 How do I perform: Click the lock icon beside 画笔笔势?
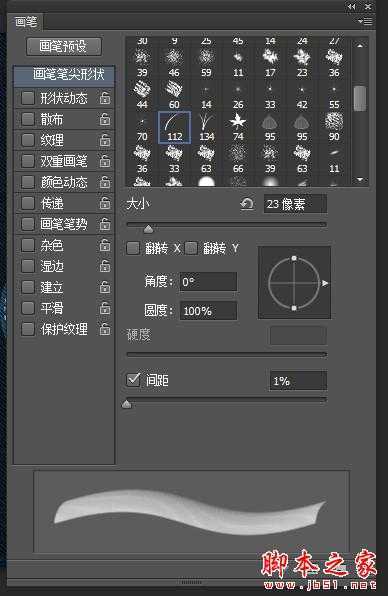click(x=105, y=224)
